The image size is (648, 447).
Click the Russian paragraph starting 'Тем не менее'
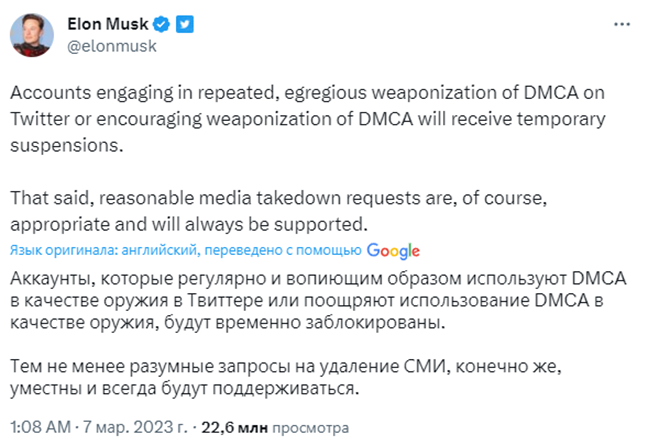pos(286,377)
